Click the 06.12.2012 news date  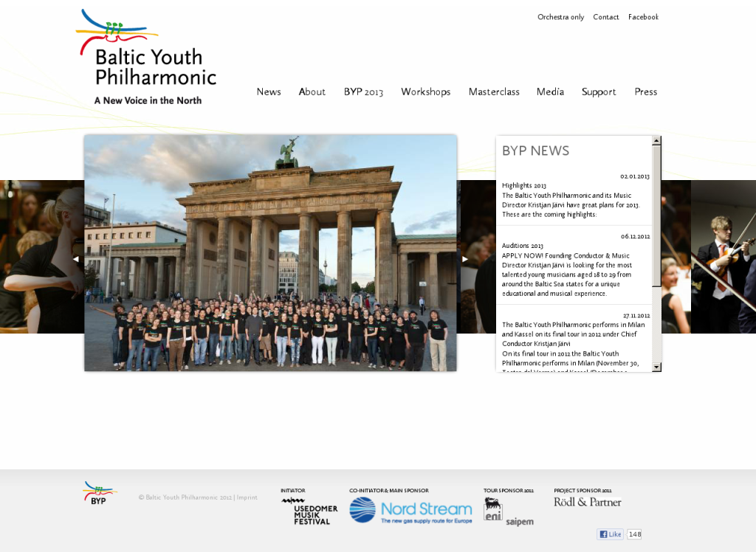click(636, 237)
